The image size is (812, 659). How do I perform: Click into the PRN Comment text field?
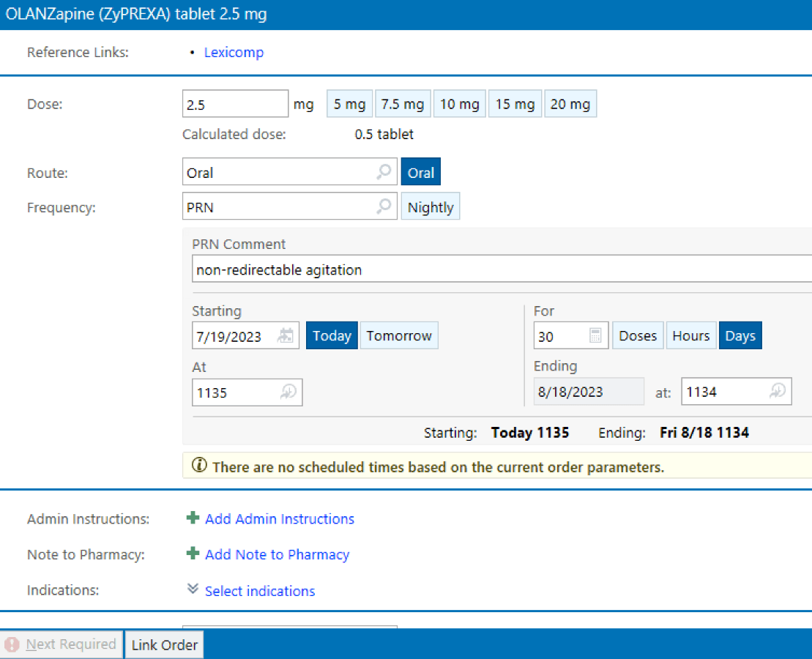click(x=498, y=269)
